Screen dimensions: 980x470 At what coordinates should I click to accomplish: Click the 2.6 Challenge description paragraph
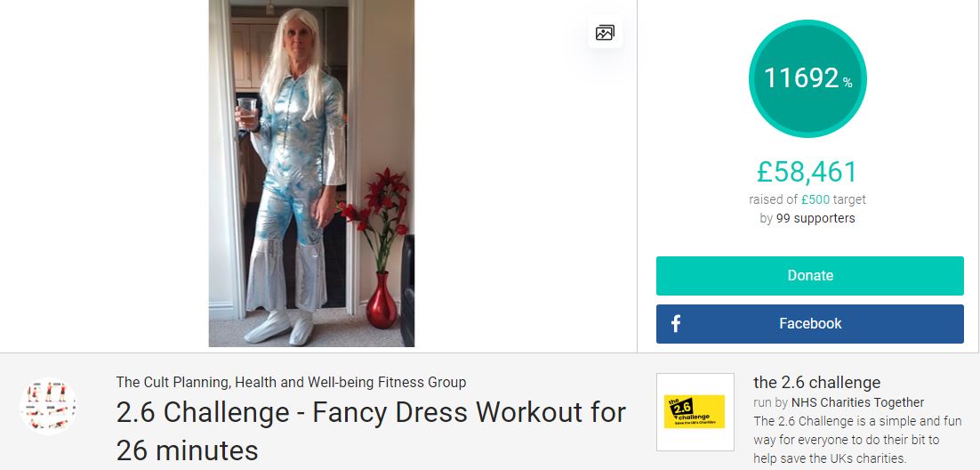(857, 440)
